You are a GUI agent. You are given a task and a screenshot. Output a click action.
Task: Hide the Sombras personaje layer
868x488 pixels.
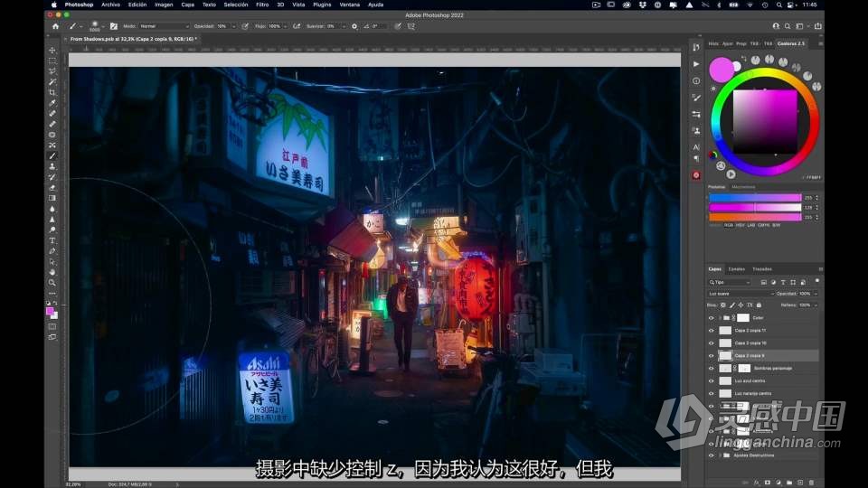[712, 369]
